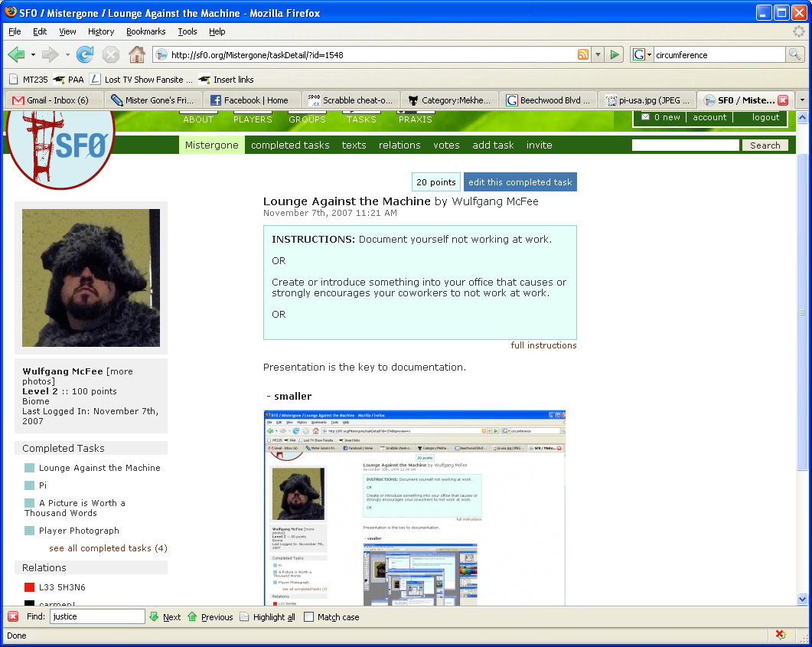Screen dimensions: 812x647
Task: Open the full instructions link
Action: [543, 345]
